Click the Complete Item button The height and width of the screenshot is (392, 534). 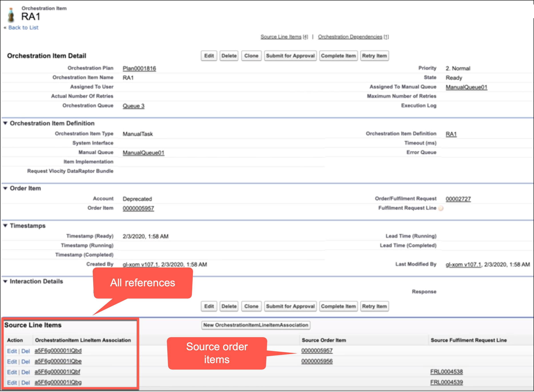338,55
